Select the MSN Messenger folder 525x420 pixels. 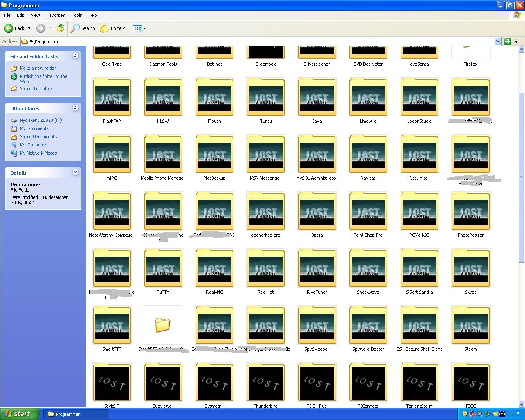pyautogui.click(x=265, y=154)
